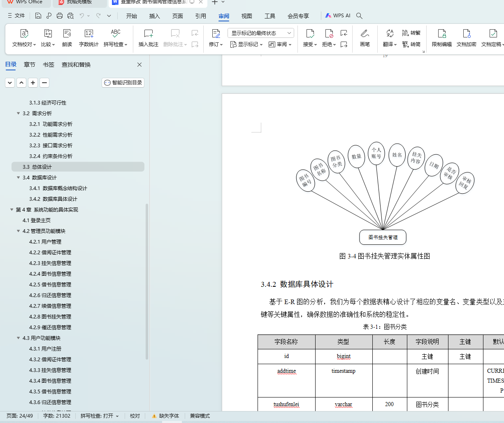Switch to the 插入 ribbon tab

click(x=155, y=16)
